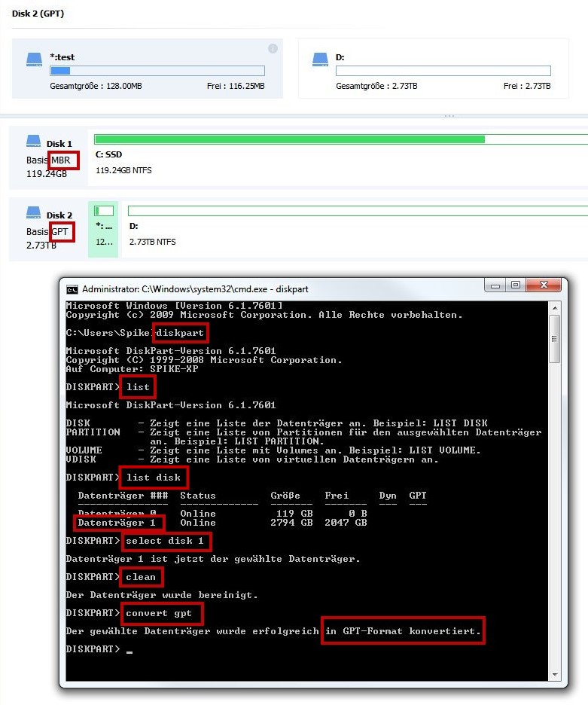This screenshot has height=705, width=588.
Task: Click the "convert gpt" command text
Action: [159, 613]
